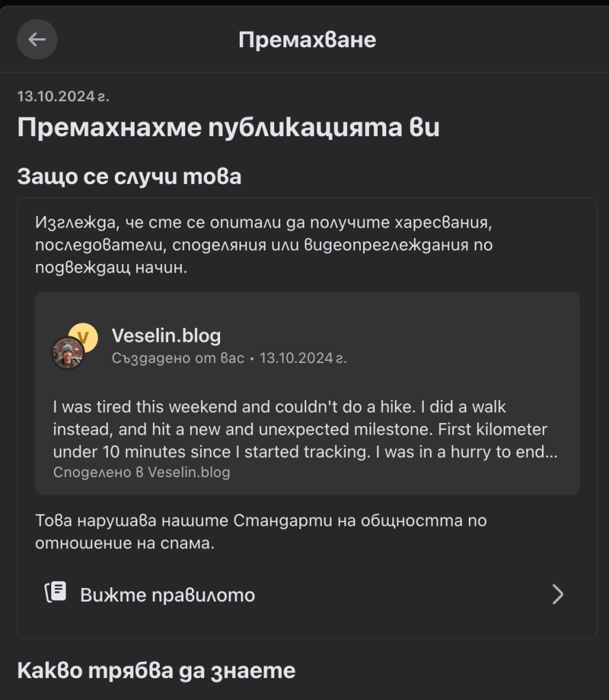Go back using the arrow button
This screenshot has width=609, height=700.
point(37,40)
